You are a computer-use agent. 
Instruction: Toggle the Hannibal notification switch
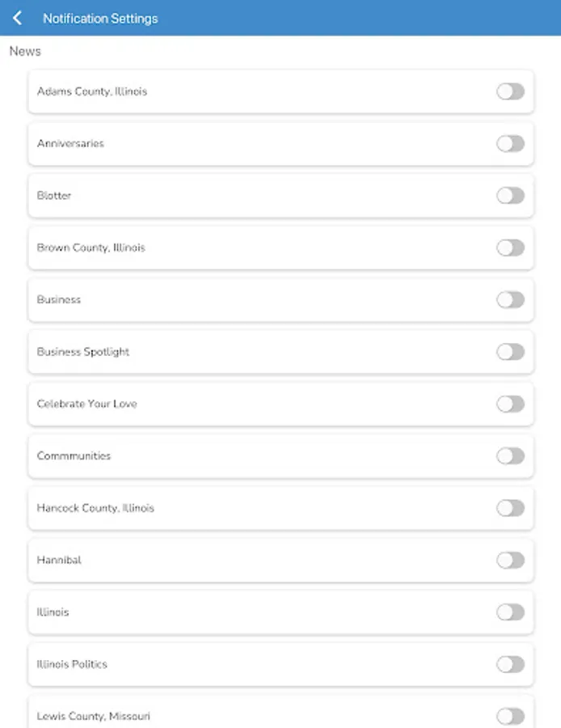coord(510,560)
